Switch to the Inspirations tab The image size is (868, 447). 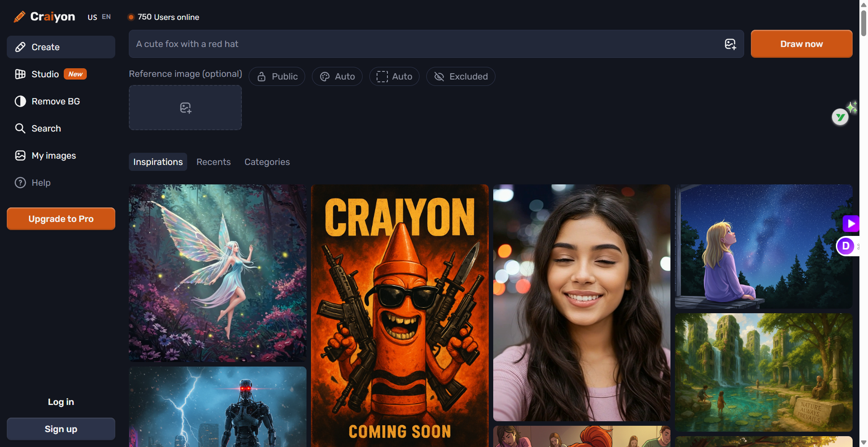point(158,162)
